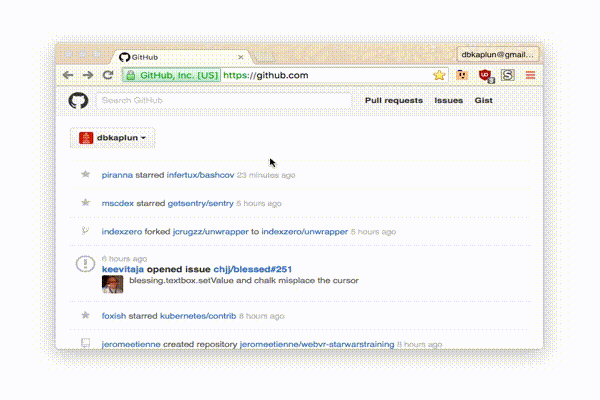This screenshot has height=400, width=600.
Task: Click the GitHub octocat logo in header
Action: tap(78, 101)
